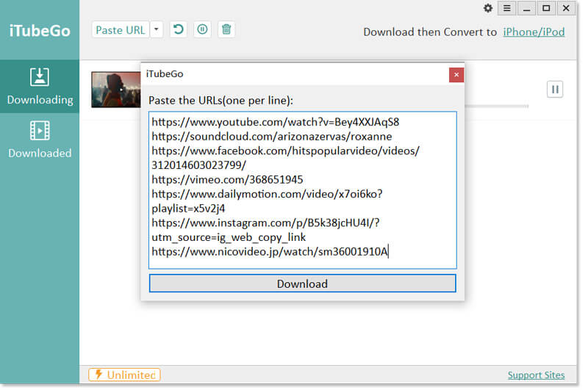This screenshot has height=390, width=588.
Task: Expand the Paste URL dropdown arrow
Action: point(157,30)
